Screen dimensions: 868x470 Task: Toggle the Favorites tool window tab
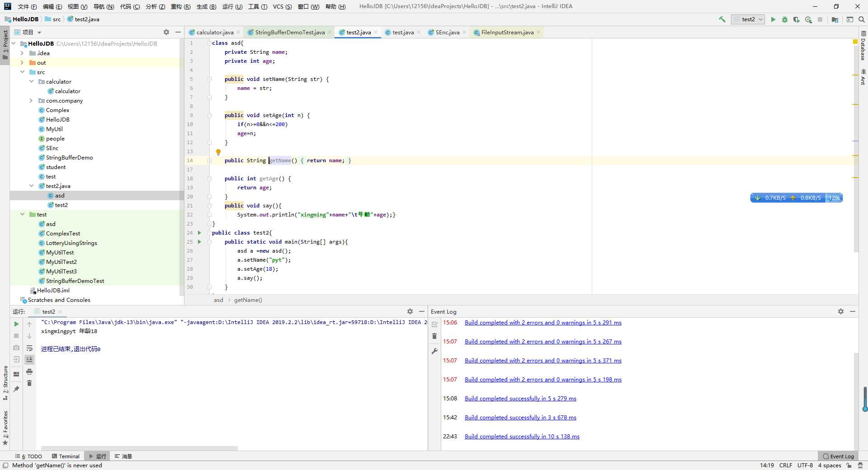5,428
